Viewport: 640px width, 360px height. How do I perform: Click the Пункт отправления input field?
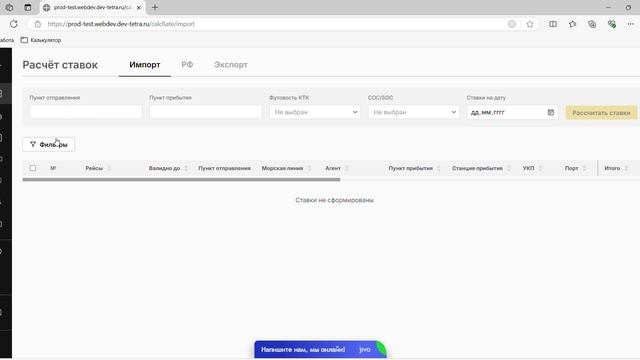pyautogui.click(x=86, y=112)
